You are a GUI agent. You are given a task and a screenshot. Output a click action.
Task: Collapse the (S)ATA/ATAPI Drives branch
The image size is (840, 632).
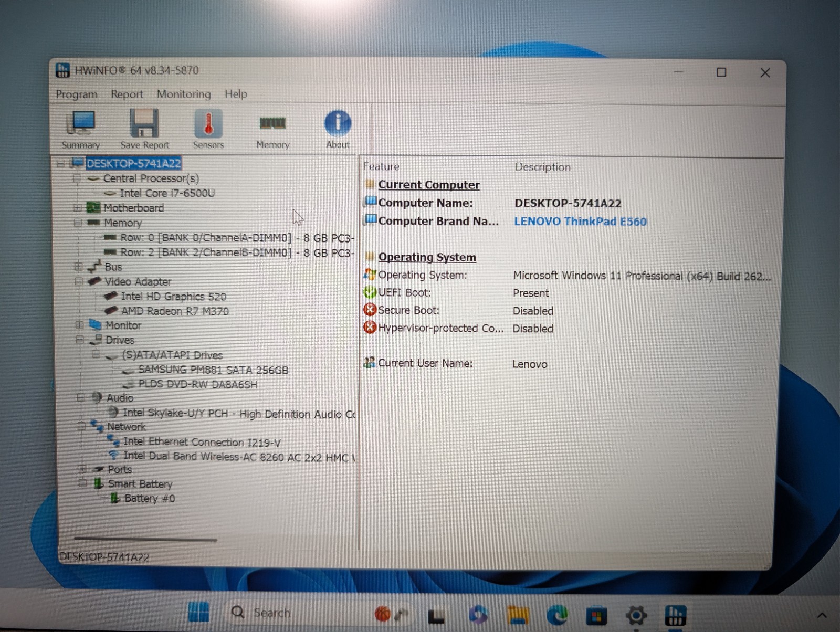pyautogui.click(x=96, y=354)
